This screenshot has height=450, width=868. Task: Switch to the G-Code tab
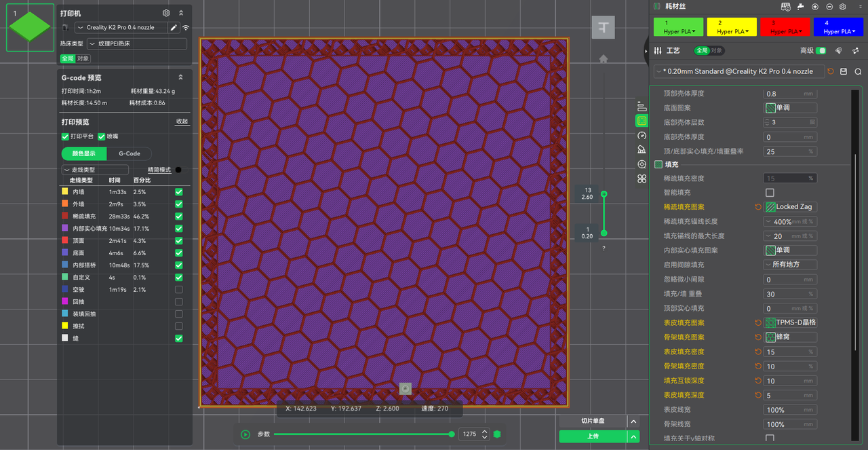click(x=129, y=153)
